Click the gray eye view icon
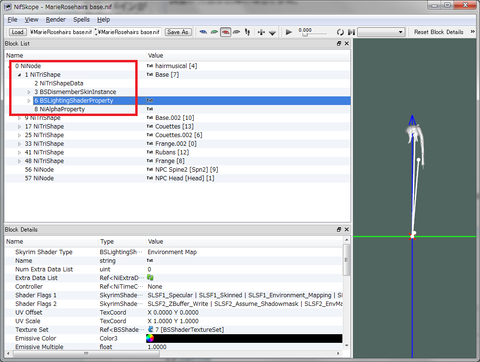Viewport: 480px width, 362px height. [x=236, y=32]
